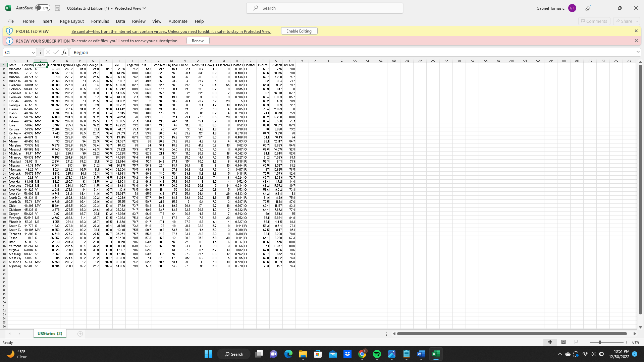644x362 pixels.
Task: Click the Renew subscription button
Action: (x=198, y=41)
